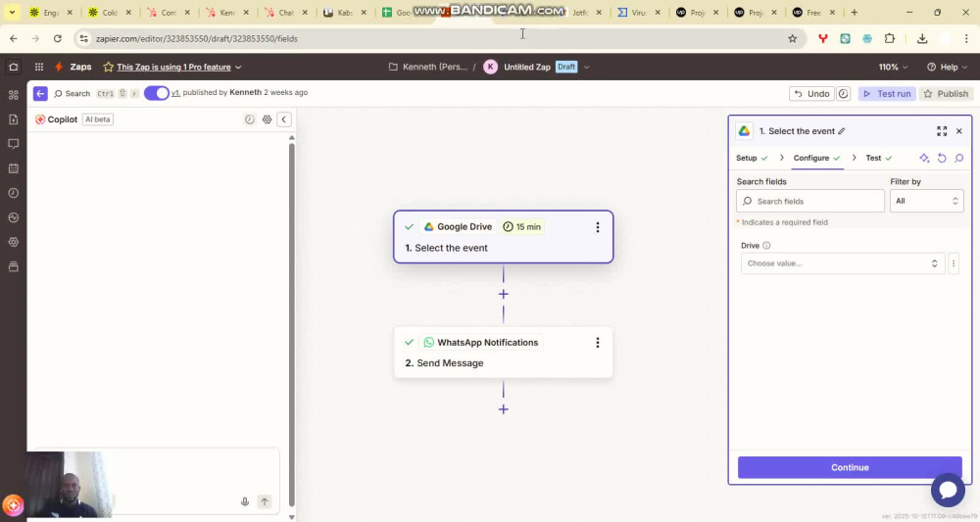Close the step configuration panel

click(959, 131)
